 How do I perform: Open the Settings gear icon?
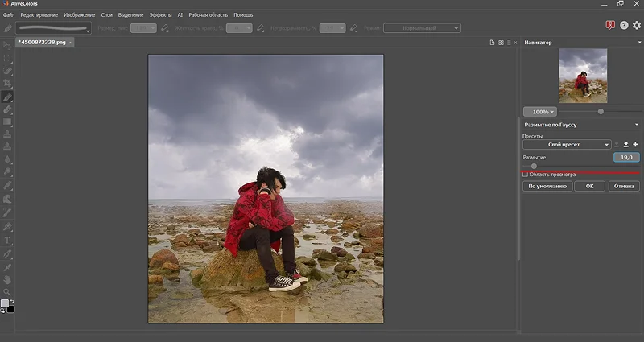pyautogui.click(x=637, y=26)
